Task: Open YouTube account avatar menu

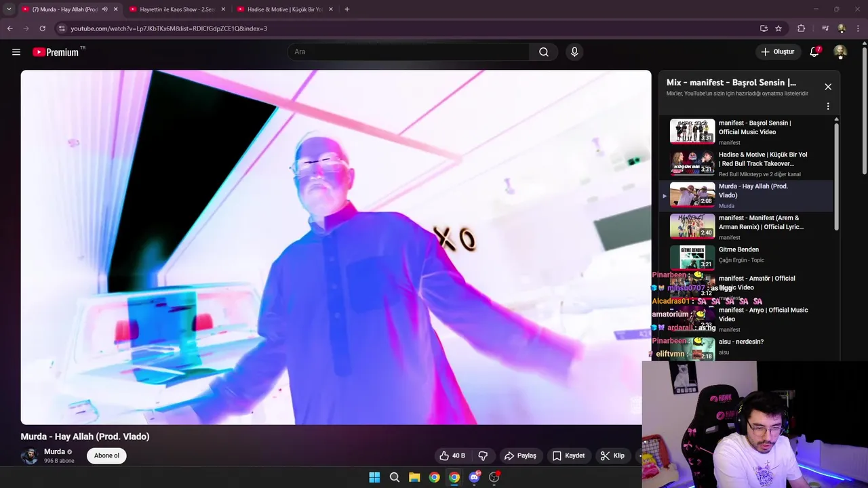Action: pos(840,52)
